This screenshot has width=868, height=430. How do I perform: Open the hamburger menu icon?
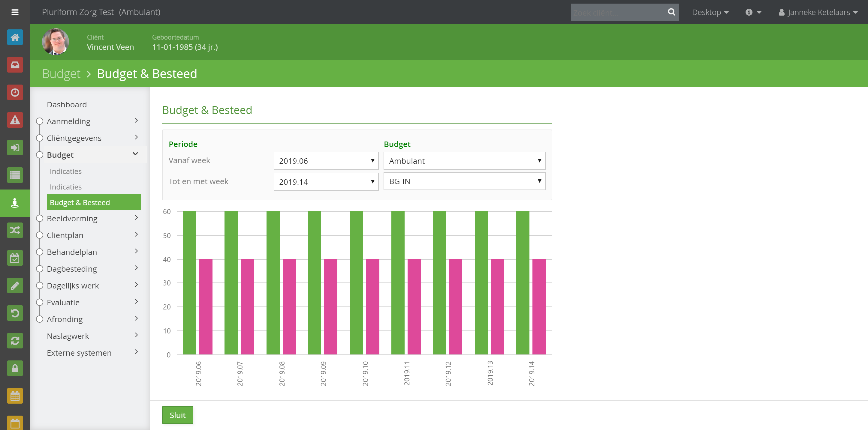(15, 12)
